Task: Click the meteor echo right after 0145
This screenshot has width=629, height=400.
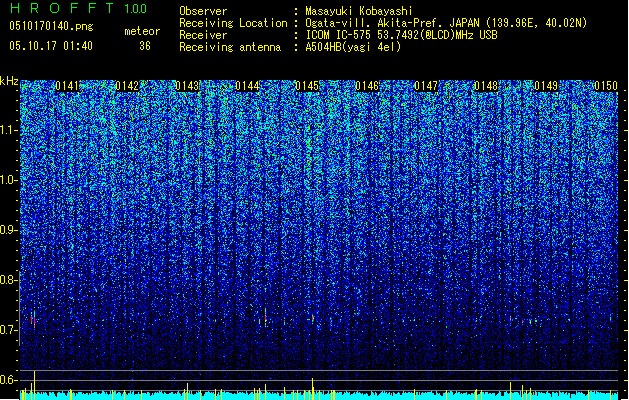Action: click(312, 318)
